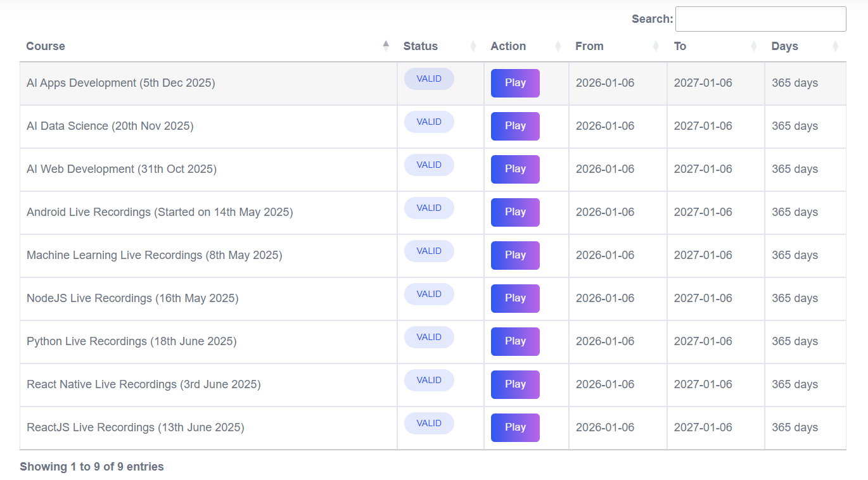Click the Search input field

[760, 19]
